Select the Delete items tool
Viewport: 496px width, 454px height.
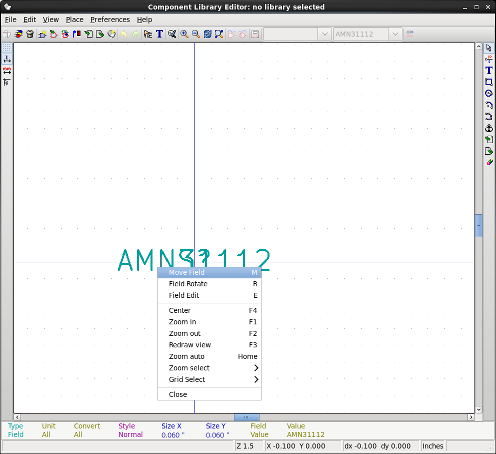click(489, 163)
